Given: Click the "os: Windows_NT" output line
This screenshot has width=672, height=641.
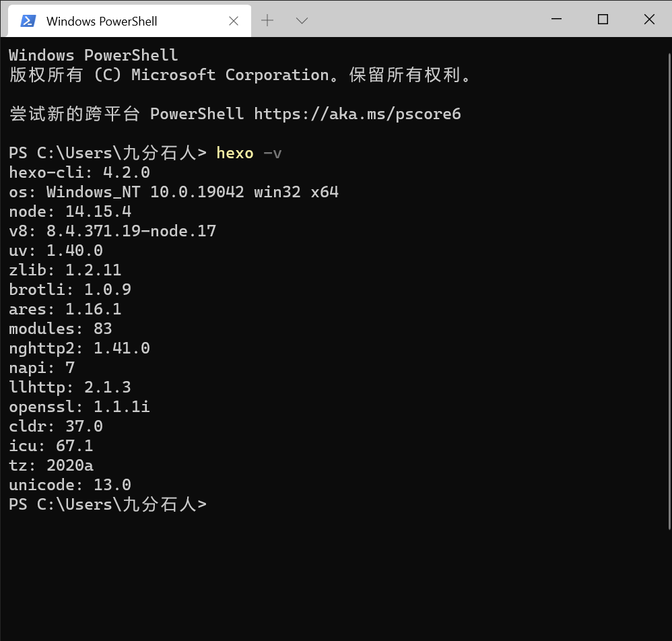Looking at the screenshot, I should (174, 193).
